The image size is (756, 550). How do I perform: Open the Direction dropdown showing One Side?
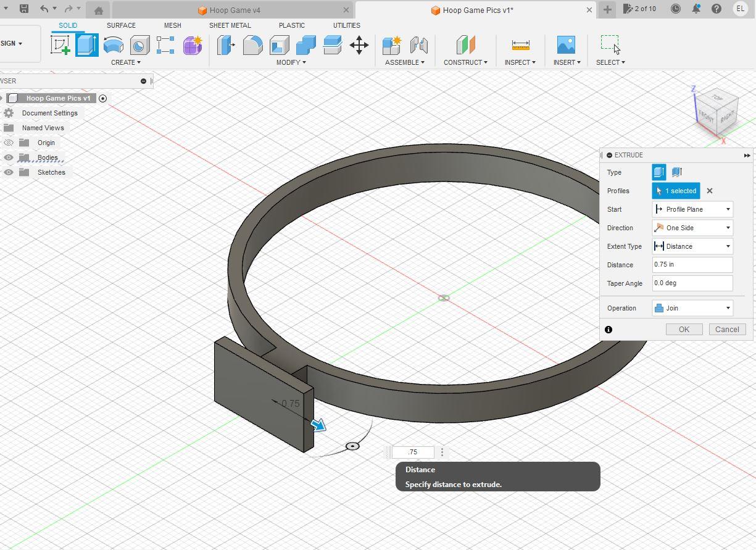pyautogui.click(x=692, y=228)
